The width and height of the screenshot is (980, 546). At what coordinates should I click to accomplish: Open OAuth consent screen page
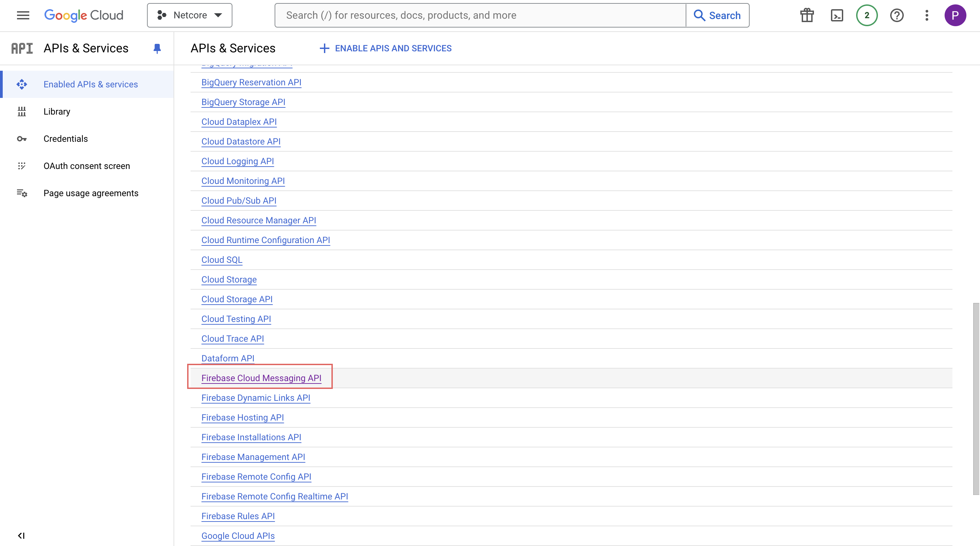point(87,166)
